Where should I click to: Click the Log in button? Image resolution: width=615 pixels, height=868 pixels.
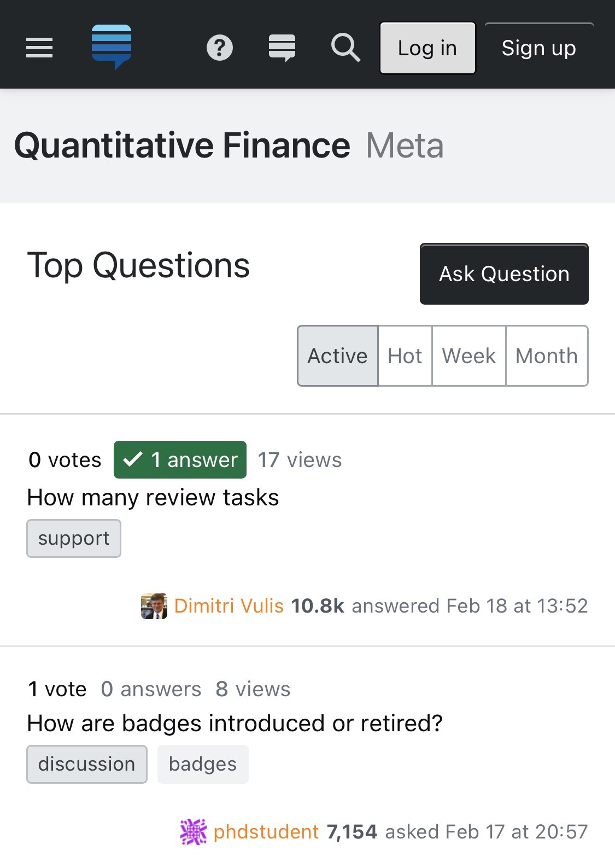tap(427, 48)
